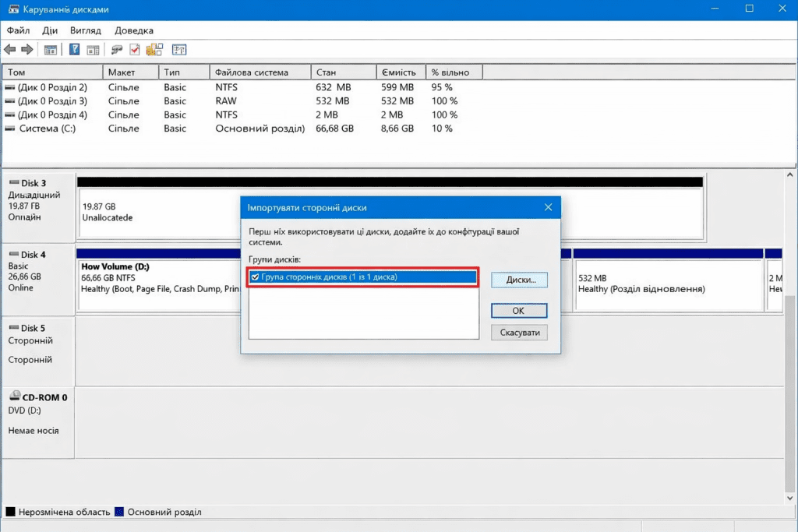Image resolution: width=798 pixels, height=532 pixels.
Task: Open the Файл menu
Action: pyautogui.click(x=18, y=30)
